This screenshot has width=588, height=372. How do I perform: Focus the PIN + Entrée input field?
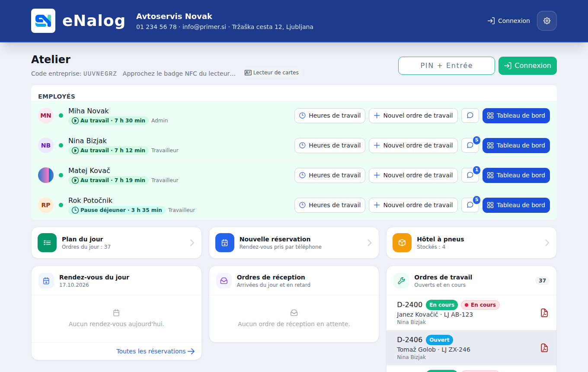coord(447,66)
